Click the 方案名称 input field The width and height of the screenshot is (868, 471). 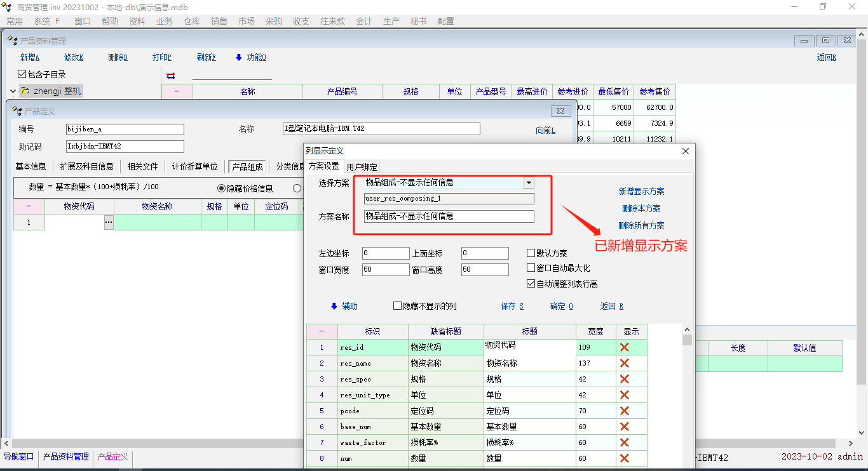tap(449, 216)
